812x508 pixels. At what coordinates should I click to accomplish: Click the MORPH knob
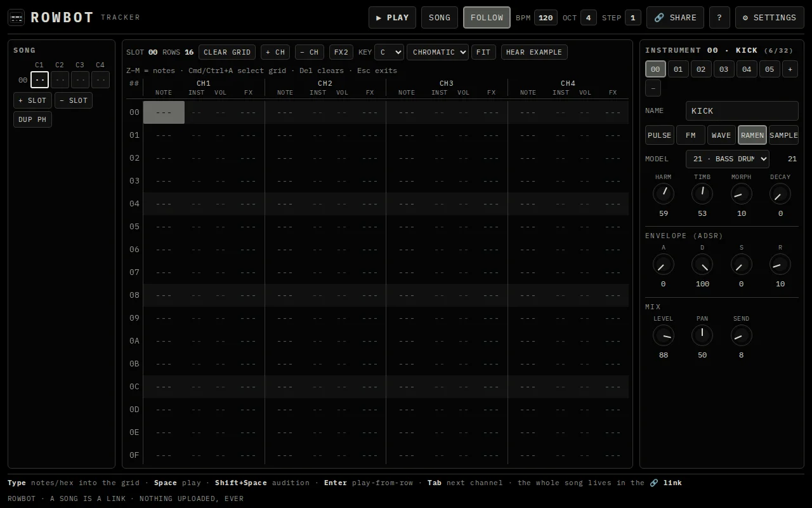coord(741,194)
